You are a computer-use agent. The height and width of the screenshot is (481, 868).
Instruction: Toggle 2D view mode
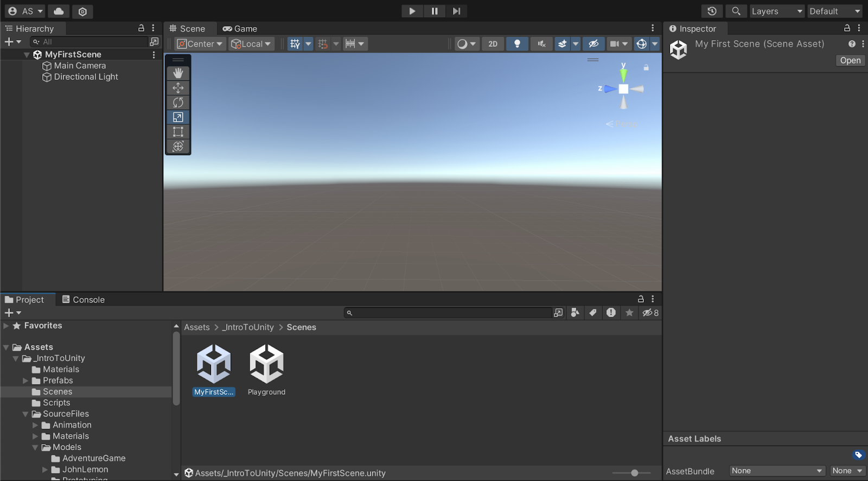(x=493, y=44)
